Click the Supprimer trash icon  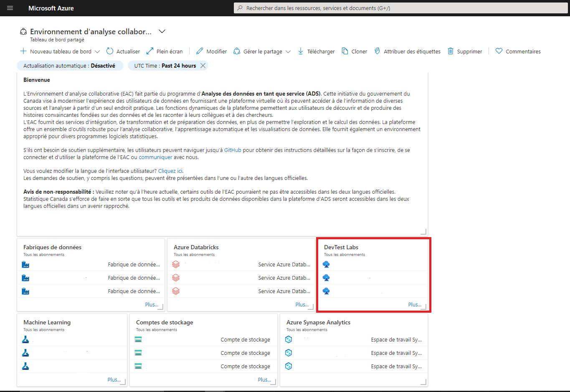pos(451,51)
